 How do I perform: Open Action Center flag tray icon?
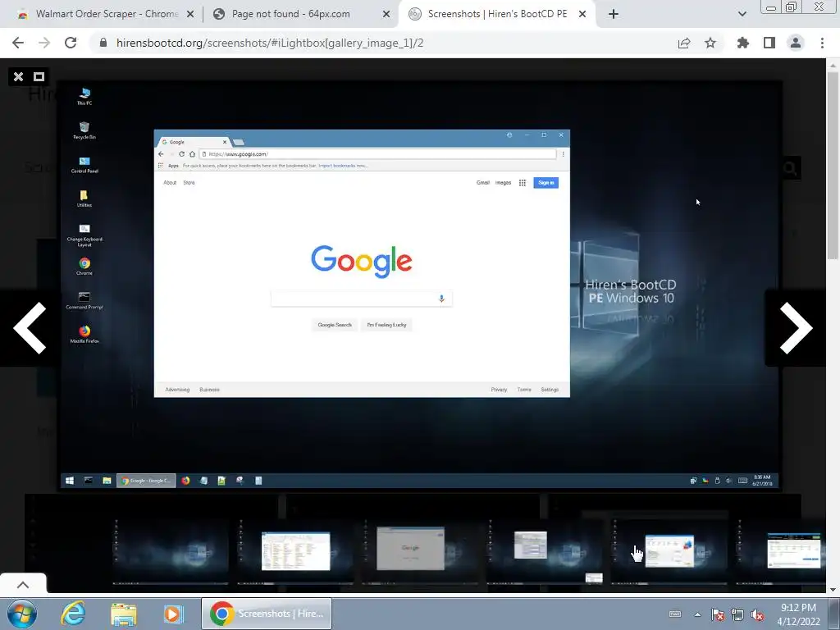point(718,614)
